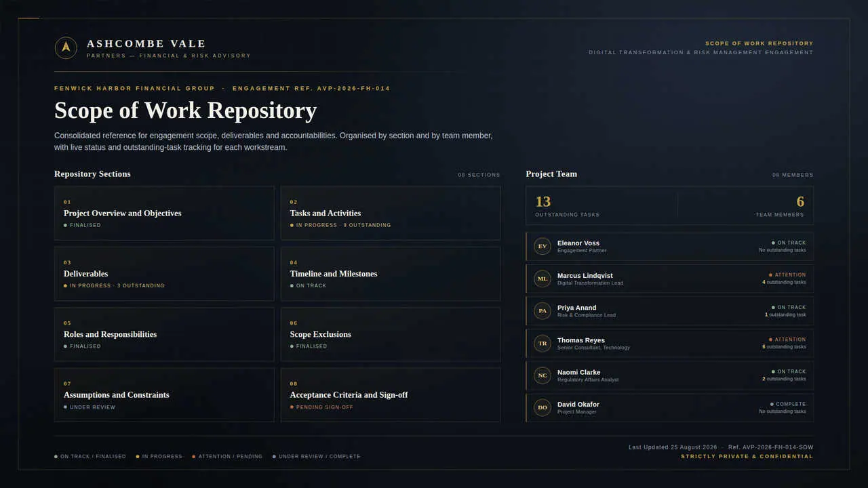This screenshot has height=488, width=868.
Task: Click the PENDING SIGN-OFF status label
Action: [321, 407]
